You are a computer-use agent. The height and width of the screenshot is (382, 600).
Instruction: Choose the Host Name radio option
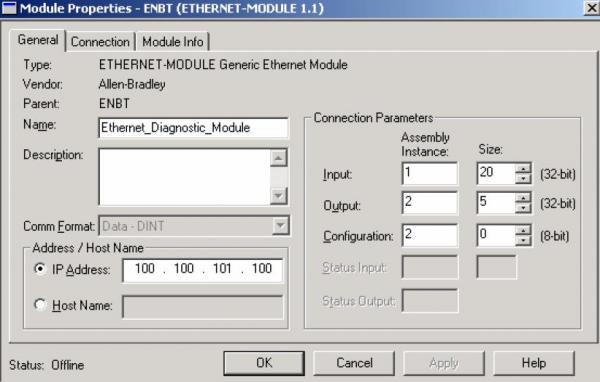click(x=40, y=305)
